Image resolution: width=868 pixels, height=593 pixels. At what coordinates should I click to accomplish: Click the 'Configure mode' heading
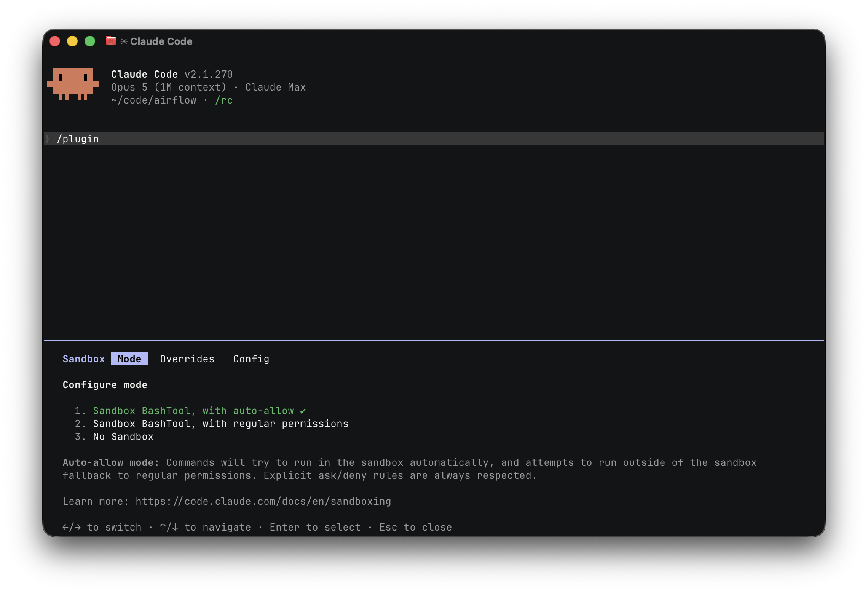(x=105, y=385)
